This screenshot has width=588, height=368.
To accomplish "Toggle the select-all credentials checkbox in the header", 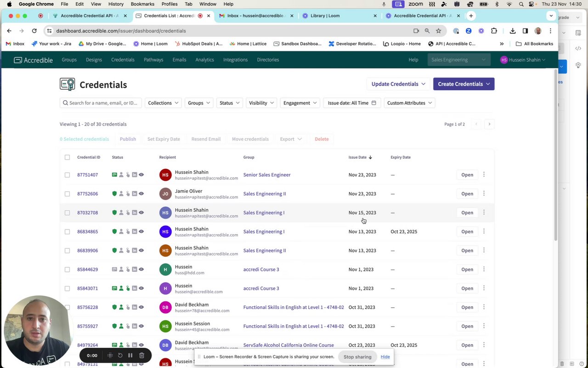I will 67,157.
